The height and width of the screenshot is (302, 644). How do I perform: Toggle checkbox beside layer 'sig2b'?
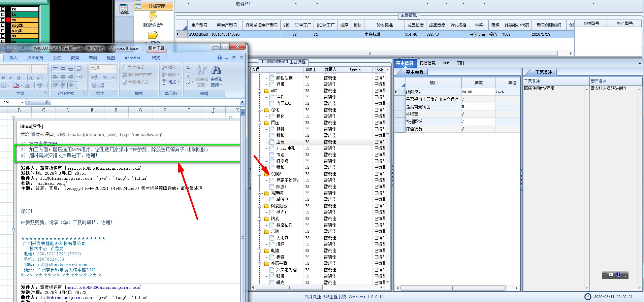(x=3, y=25)
